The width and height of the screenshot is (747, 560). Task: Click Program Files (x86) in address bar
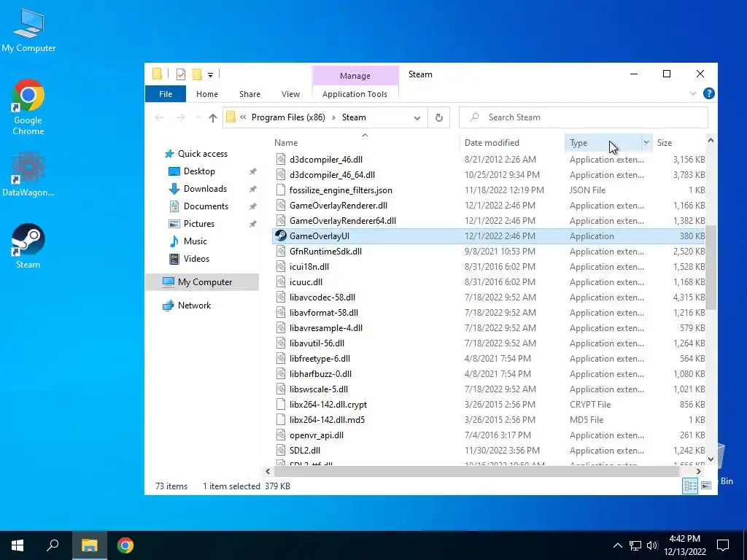click(x=288, y=117)
